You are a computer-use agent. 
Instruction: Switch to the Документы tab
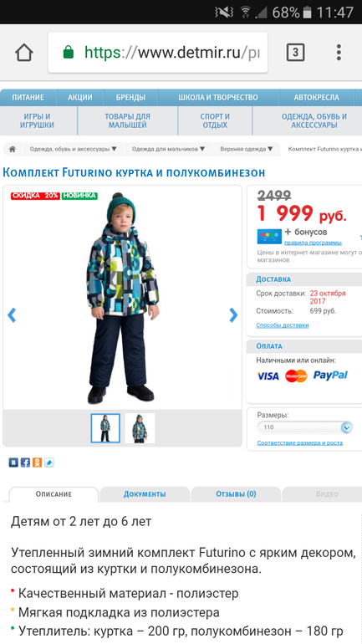(145, 494)
